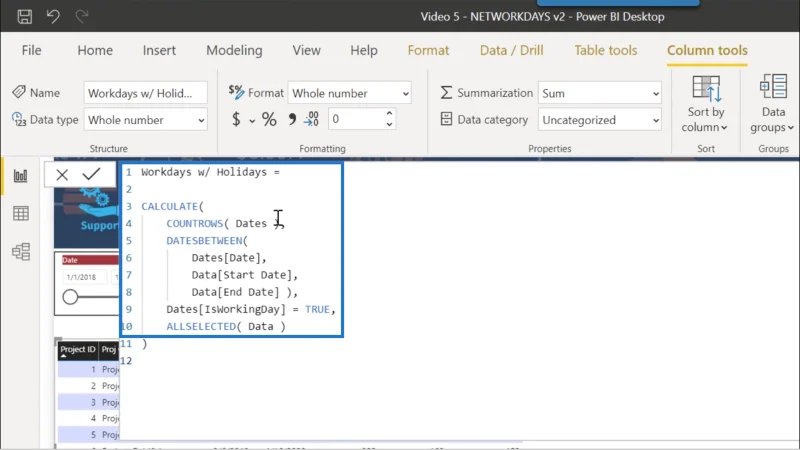Switch to the Home ribbon tab
Image resolution: width=800 pixels, height=450 pixels.
[95, 50]
